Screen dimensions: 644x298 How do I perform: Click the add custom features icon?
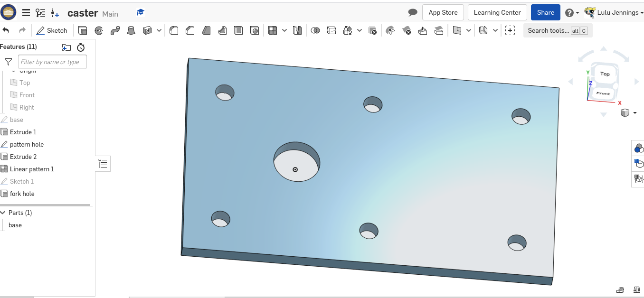(510, 30)
